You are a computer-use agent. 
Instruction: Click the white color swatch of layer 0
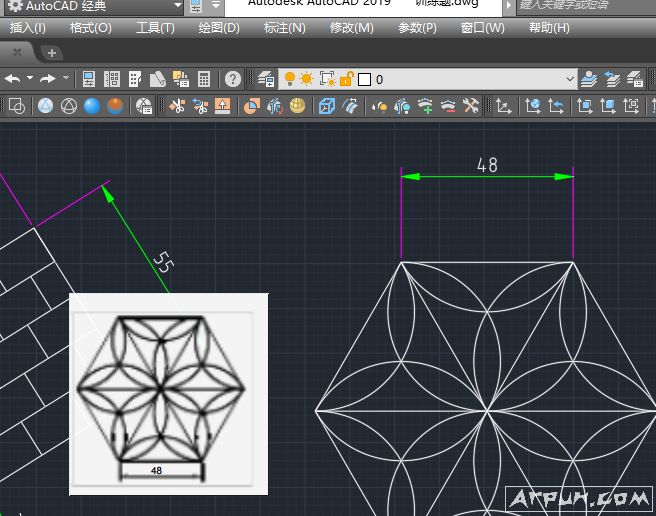tap(364, 79)
